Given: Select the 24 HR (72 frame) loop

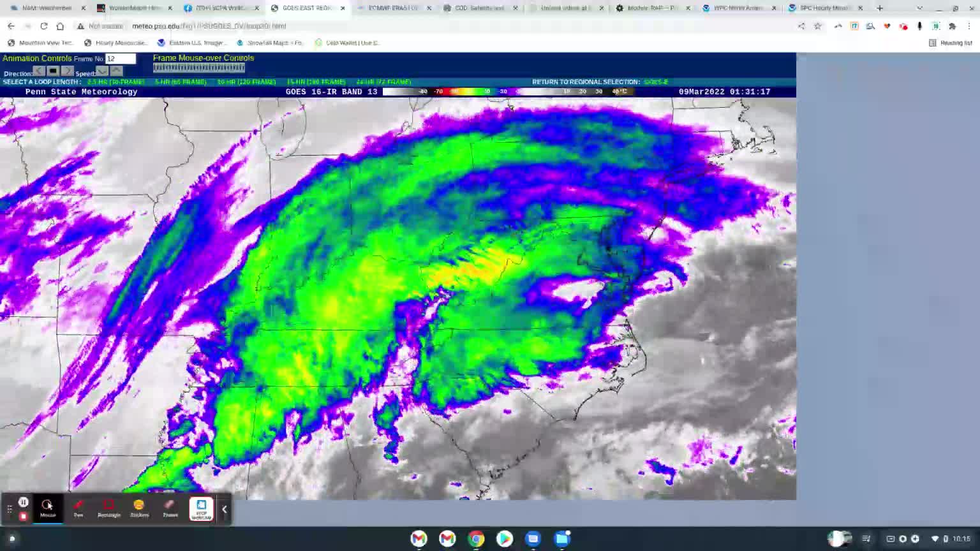Looking at the screenshot, I should (x=383, y=82).
